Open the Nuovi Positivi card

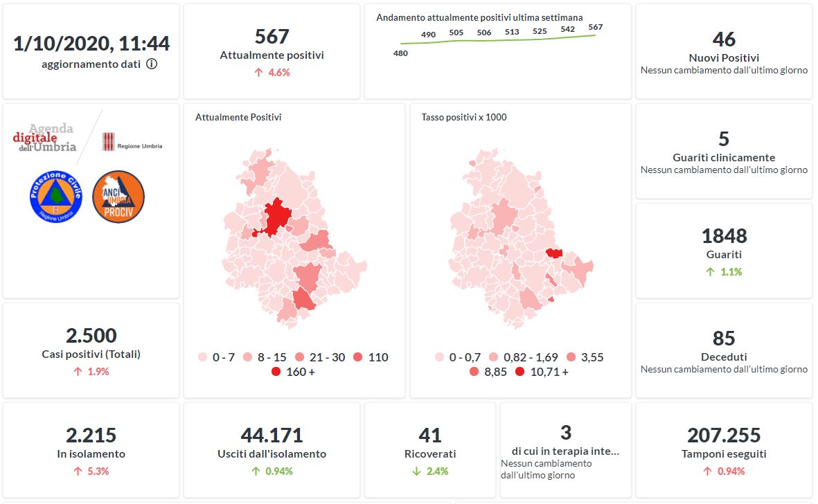pyautogui.click(x=724, y=52)
